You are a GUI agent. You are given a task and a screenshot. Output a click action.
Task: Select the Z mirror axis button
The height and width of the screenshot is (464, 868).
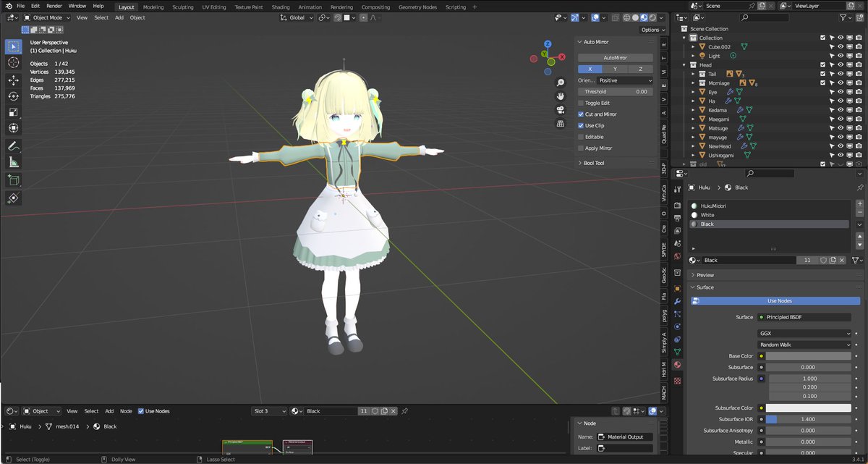coord(640,69)
